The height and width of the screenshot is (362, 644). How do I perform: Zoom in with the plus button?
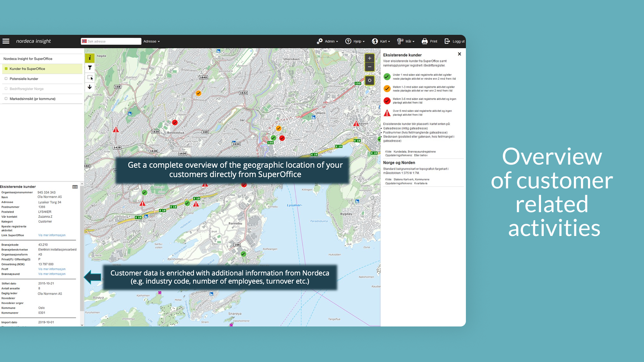pyautogui.click(x=369, y=58)
